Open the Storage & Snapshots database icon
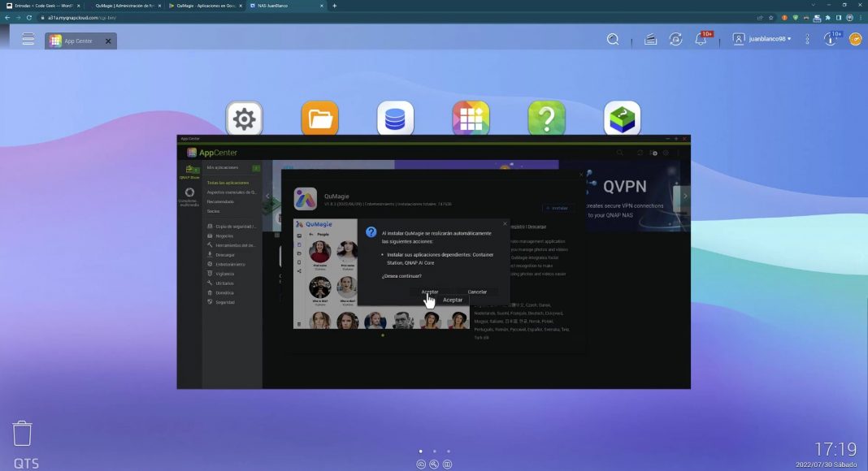 pyautogui.click(x=395, y=119)
